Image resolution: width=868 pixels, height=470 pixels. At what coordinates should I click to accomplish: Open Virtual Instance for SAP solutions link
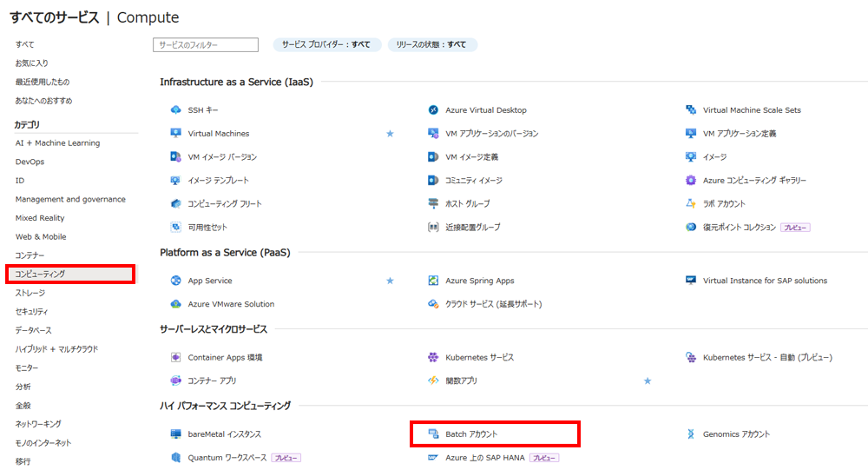pyautogui.click(x=765, y=281)
